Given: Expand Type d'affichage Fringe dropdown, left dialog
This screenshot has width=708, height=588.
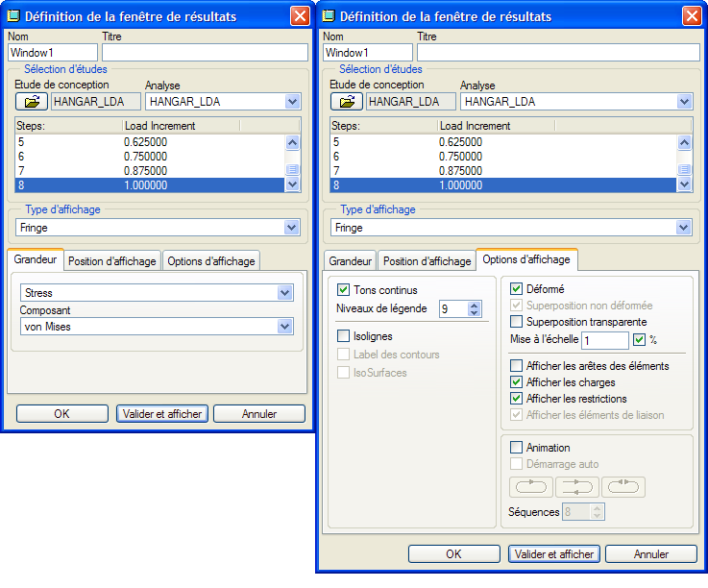Looking at the screenshot, I should (x=292, y=227).
